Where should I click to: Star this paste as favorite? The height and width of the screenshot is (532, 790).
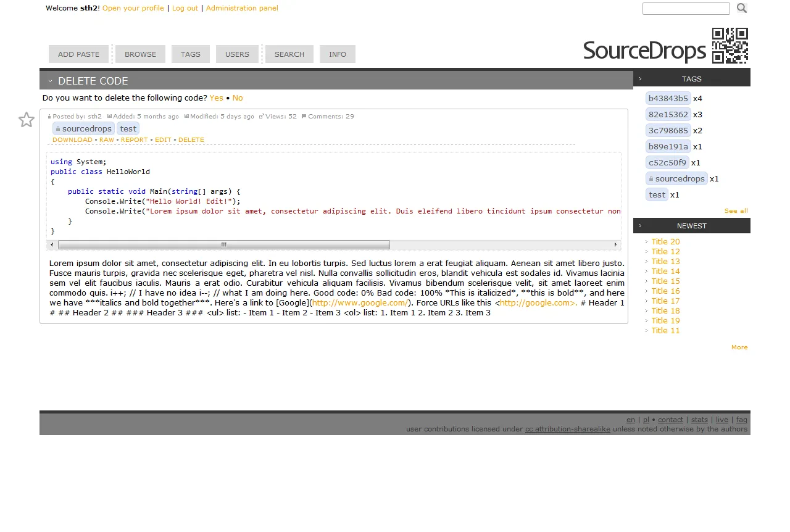point(26,120)
